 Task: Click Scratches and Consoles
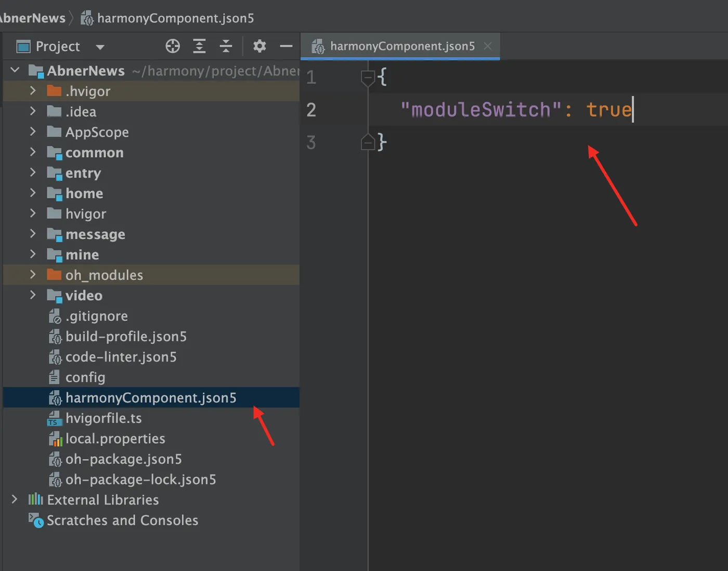click(122, 520)
